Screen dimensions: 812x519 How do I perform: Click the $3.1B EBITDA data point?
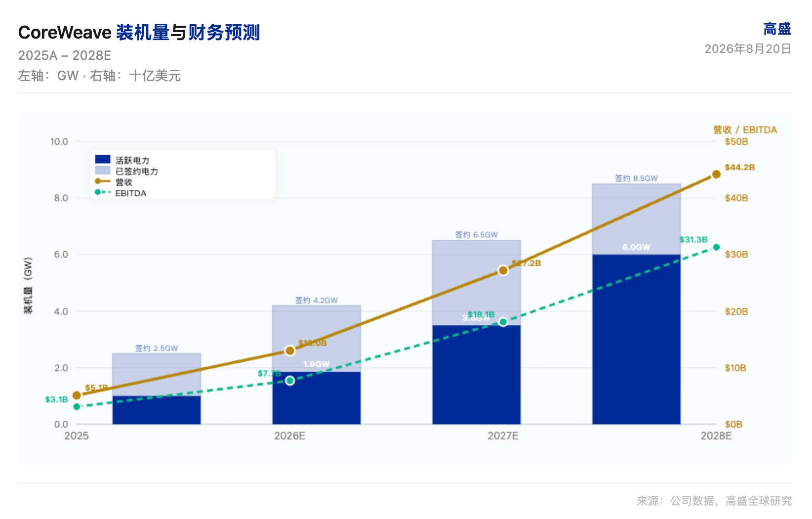click(x=77, y=407)
